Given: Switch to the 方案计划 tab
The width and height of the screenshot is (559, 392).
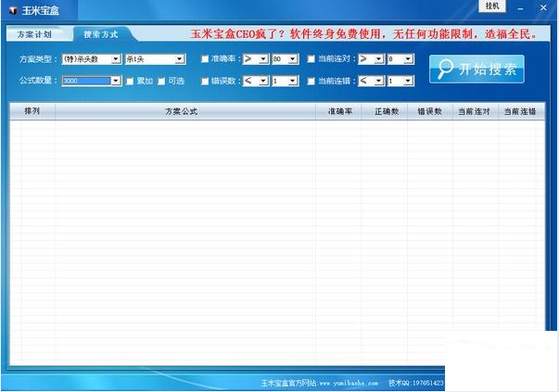Looking at the screenshot, I should tap(34, 34).
